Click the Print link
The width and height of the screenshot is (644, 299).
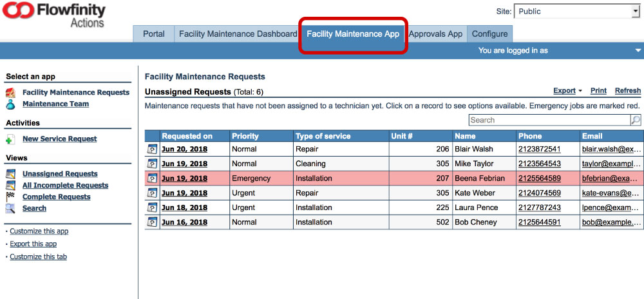tap(598, 91)
